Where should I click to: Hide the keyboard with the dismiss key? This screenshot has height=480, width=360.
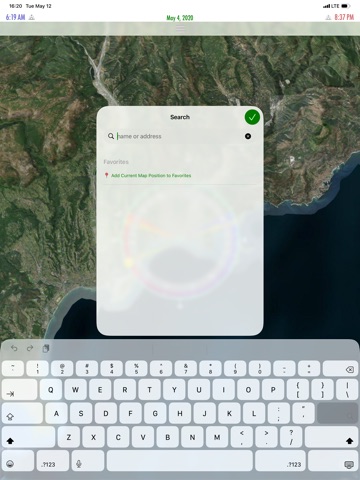(x=333, y=461)
